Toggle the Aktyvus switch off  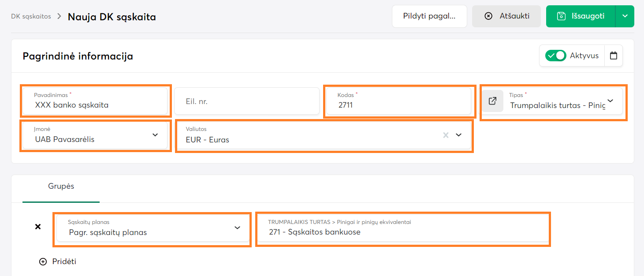pos(555,56)
